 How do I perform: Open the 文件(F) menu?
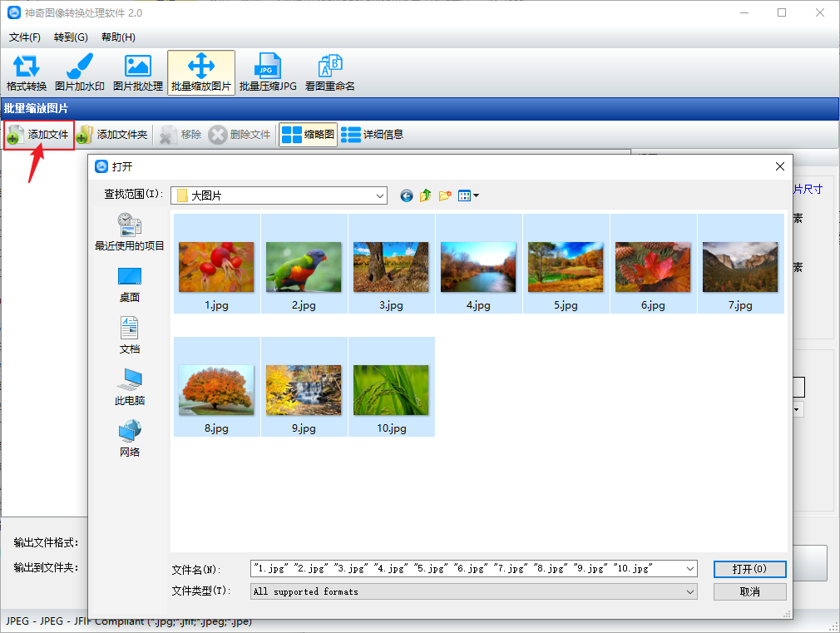click(25, 37)
